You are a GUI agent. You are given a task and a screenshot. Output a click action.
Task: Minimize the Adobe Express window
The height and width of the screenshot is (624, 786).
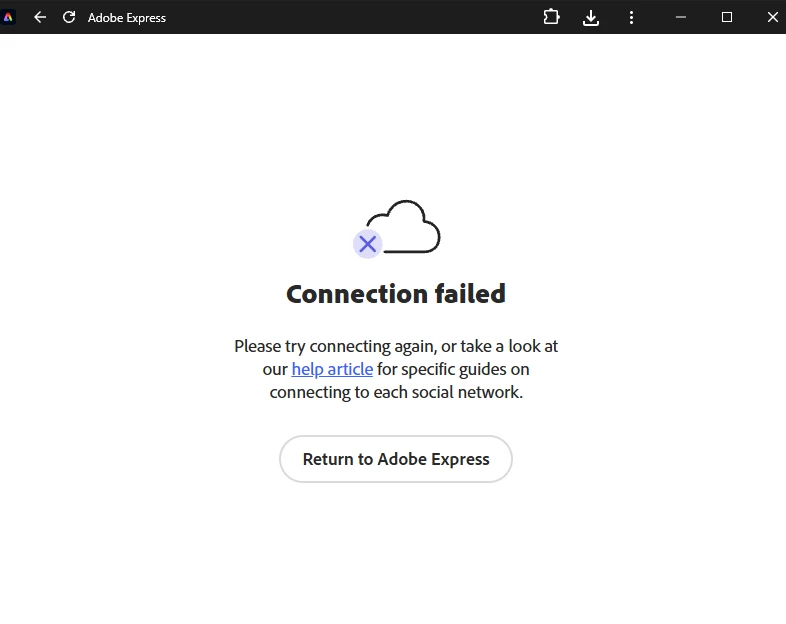tap(680, 18)
